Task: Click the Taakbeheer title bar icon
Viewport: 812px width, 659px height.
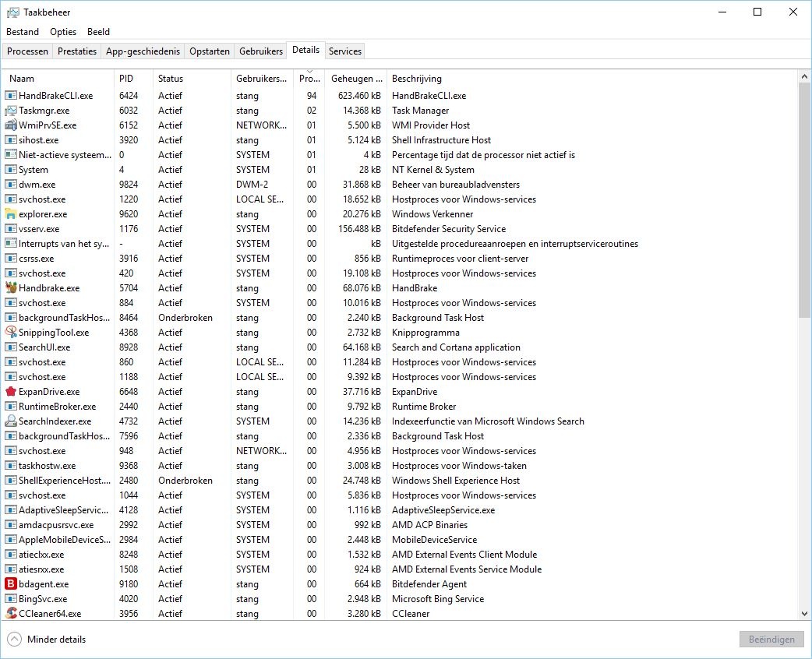Action: click(13, 12)
